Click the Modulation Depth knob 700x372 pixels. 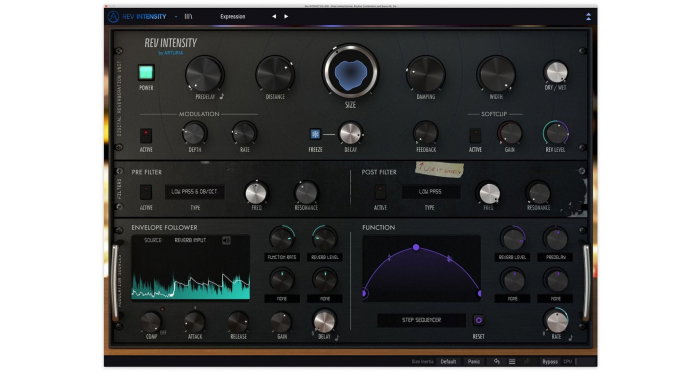[194, 133]
